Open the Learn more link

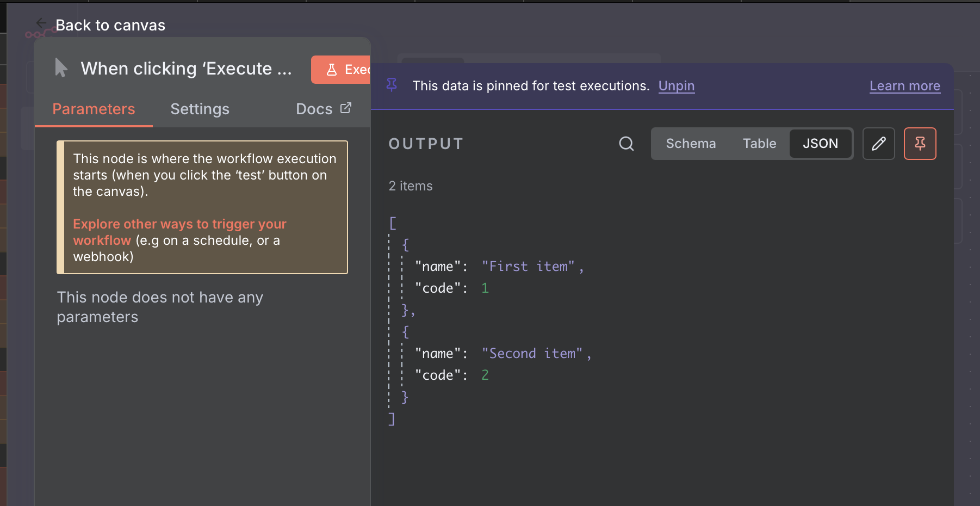click(904, 86)
